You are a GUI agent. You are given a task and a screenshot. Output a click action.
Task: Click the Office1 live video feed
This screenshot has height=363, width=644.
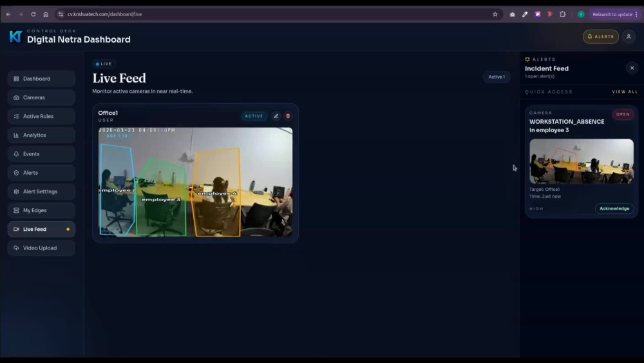tap(196, 182)
